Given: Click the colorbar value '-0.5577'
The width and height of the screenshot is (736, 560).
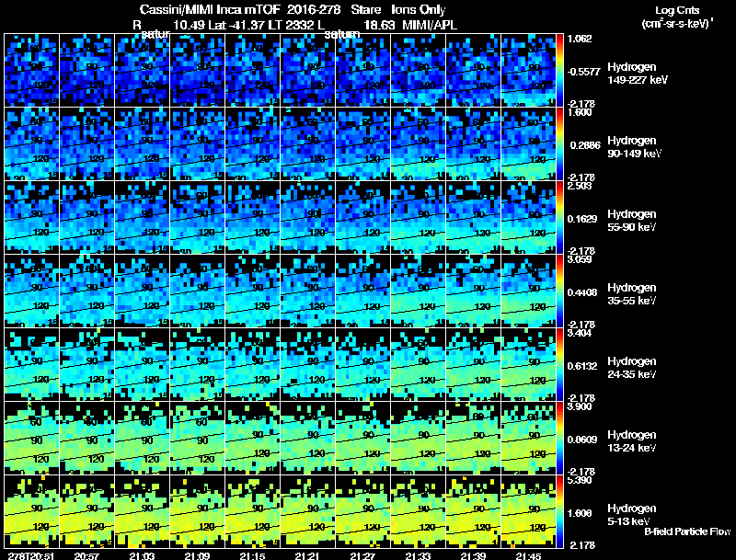Looking at the screenshot, I should pos(583,72).
